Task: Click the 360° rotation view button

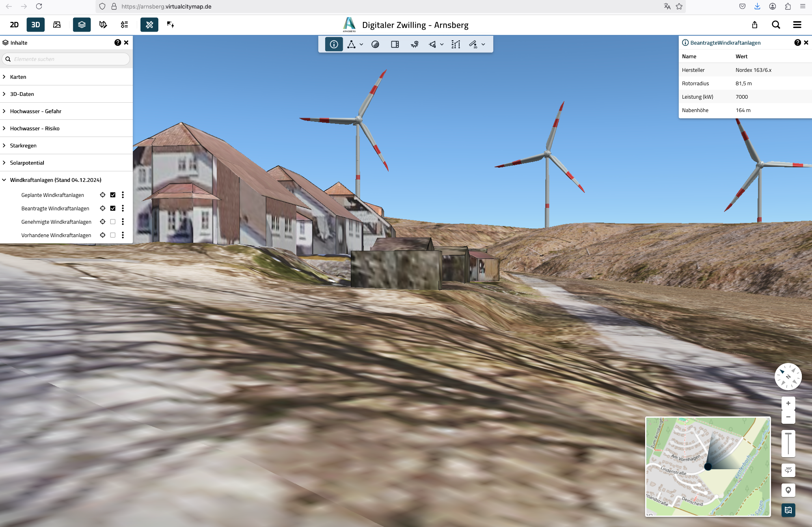Action: click(x=788, y=470)
